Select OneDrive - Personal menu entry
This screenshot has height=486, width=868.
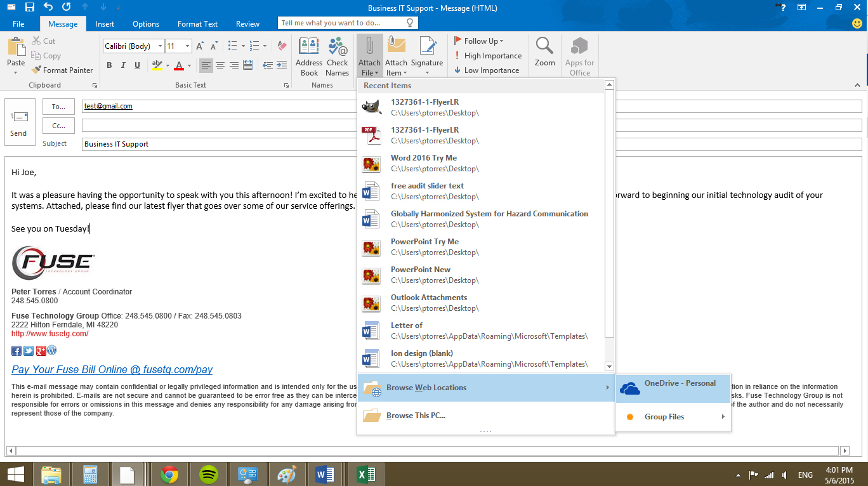pos(673,388)
